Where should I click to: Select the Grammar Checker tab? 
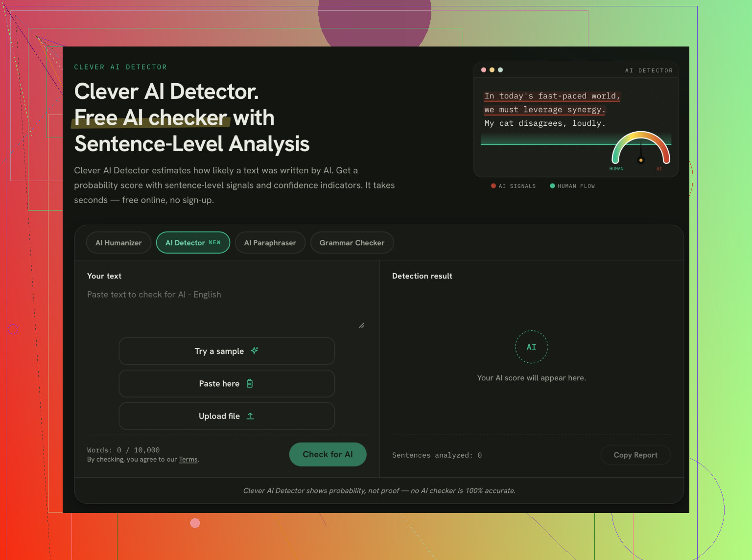click(352, 243)
